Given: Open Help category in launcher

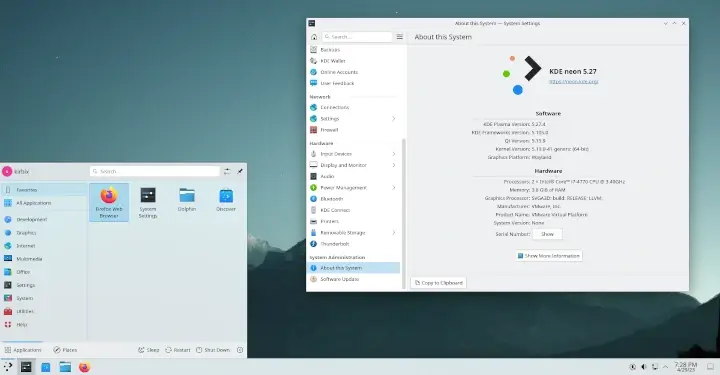Looking at the screenshot, I should (x=44, y=324).
